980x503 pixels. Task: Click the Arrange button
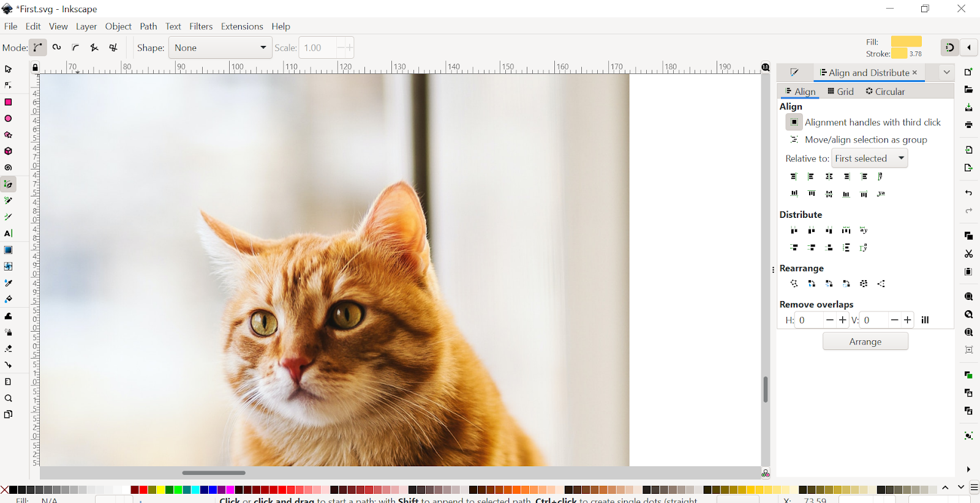point(865,341)
